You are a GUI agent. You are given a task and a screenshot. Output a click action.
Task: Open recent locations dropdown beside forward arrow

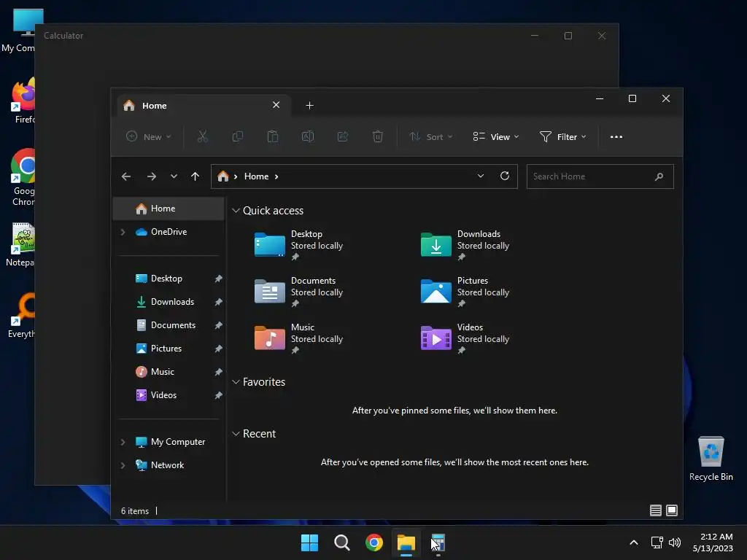pos(174,176)
